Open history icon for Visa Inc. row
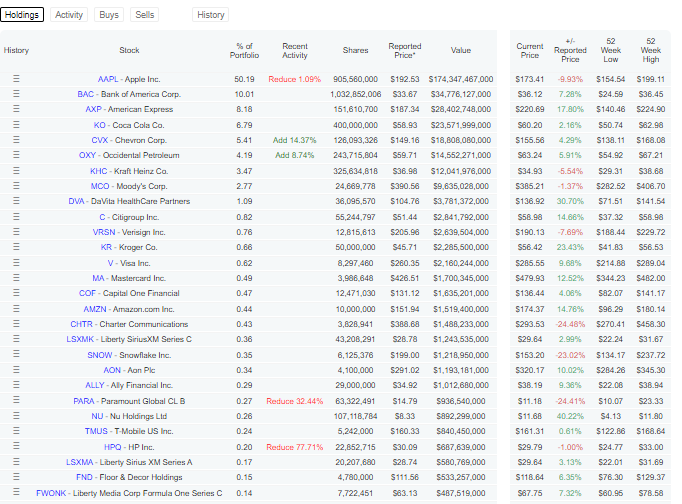 click(16, 263)
